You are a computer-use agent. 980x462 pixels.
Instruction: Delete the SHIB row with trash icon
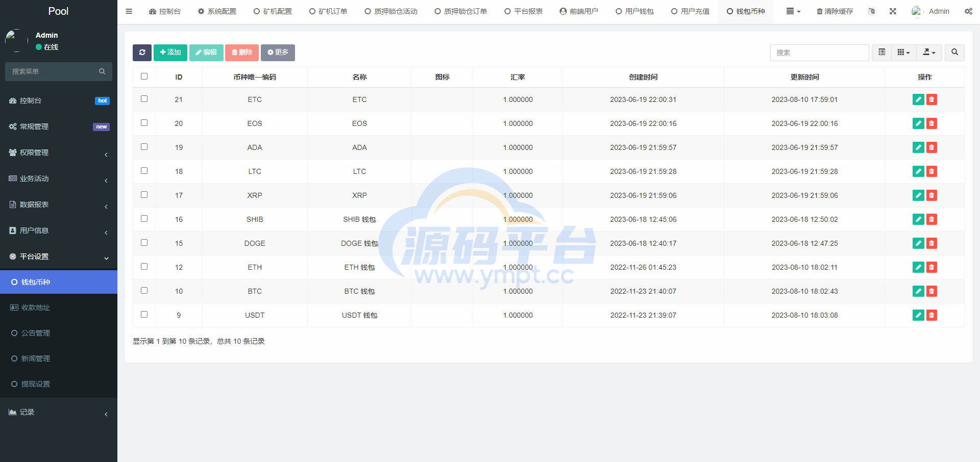pos(932,219)
